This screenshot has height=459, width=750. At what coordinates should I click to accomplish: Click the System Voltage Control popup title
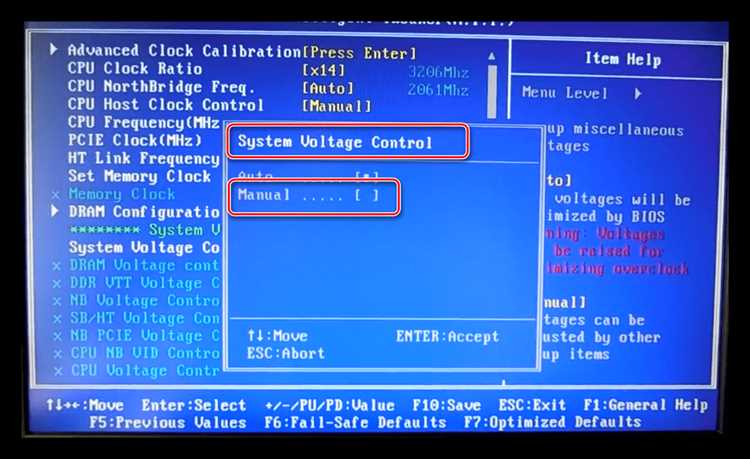click(335, 142)
